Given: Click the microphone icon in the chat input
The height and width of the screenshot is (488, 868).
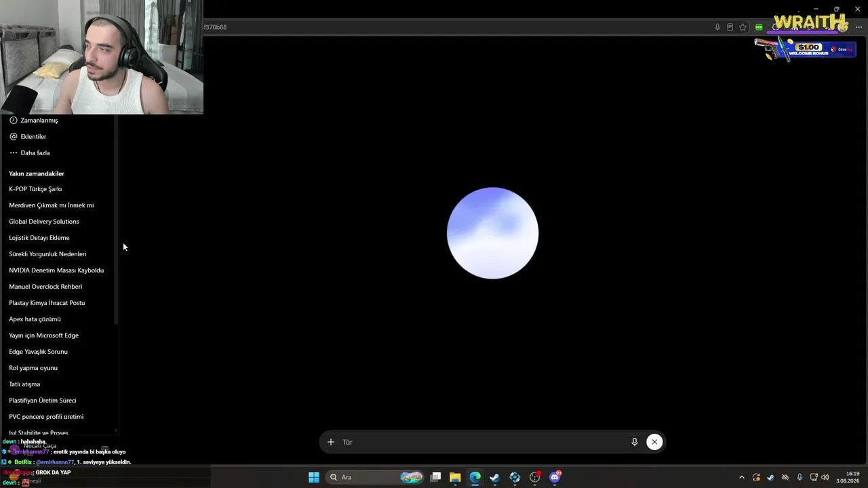Looking at the screenshot, I should click(x=635, y=442).
